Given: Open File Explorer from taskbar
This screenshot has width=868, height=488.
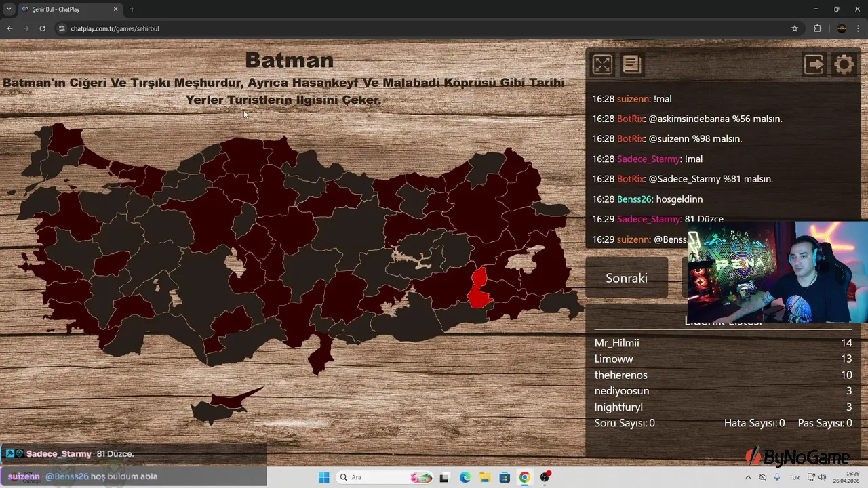Looking at the screenshot, I should click(x=485, y=477).
